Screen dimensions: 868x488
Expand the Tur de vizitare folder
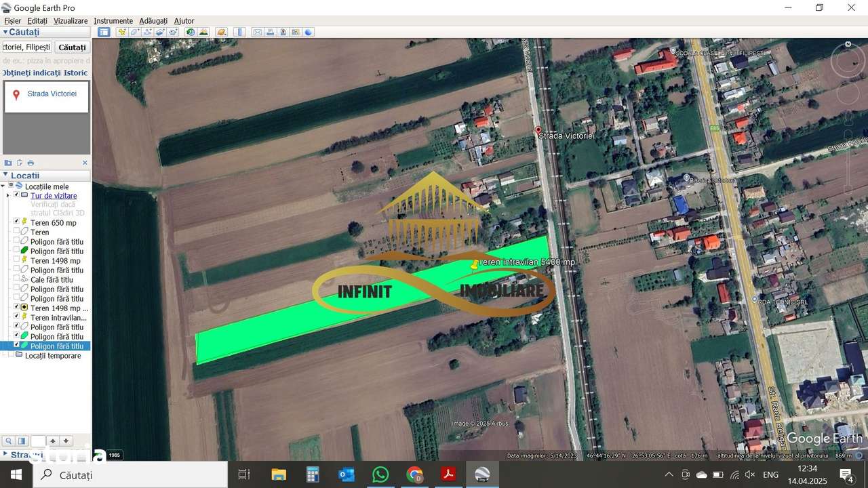(x=7, y=195)
